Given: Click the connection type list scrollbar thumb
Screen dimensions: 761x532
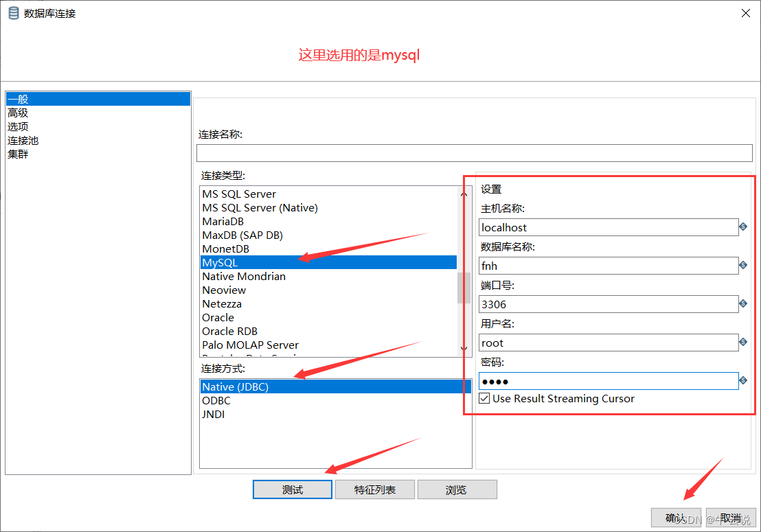Looking at the screenshot, I should click(464, 288).
